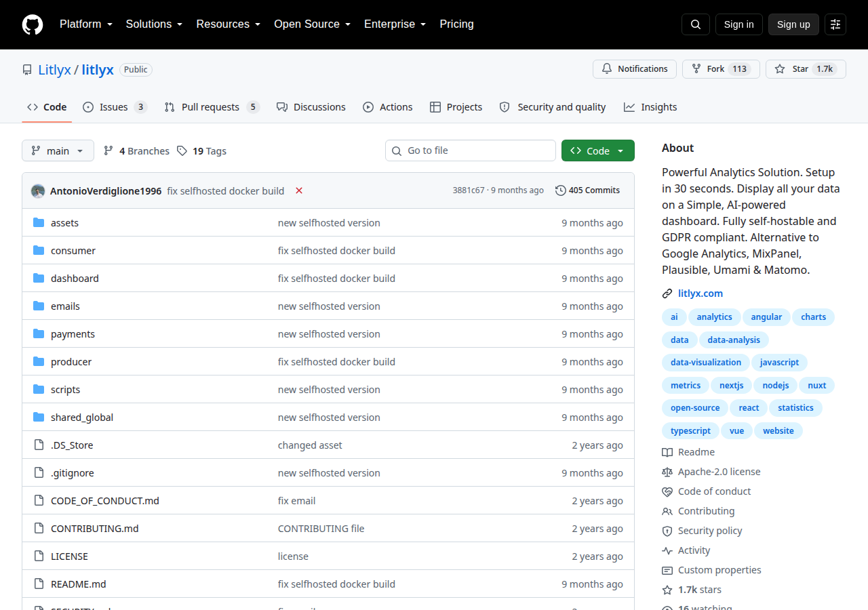
Task: Click the Sign up button
Action: point(793,24)
